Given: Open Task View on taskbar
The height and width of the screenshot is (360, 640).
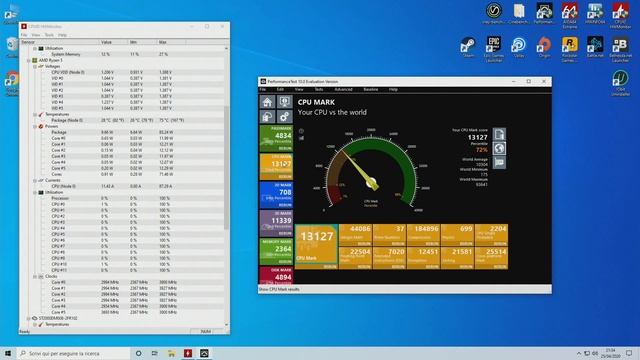Looking at the screenshot, I should 155,353.
